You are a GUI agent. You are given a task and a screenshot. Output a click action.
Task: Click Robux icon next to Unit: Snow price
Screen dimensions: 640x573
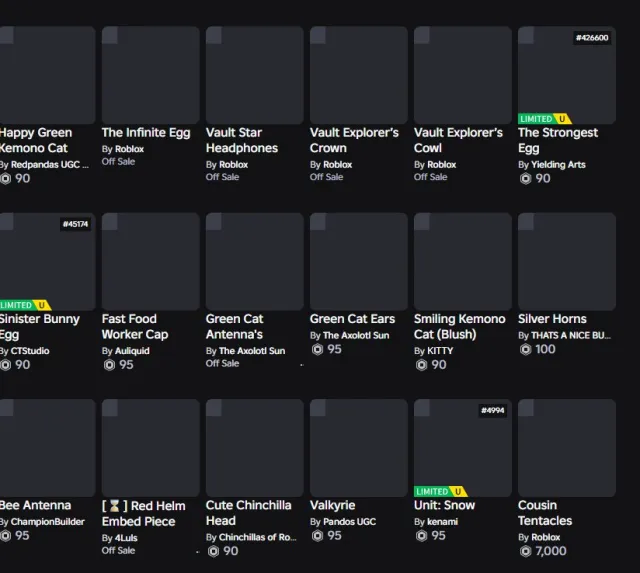pyautogui.click(x=421, y=535)
